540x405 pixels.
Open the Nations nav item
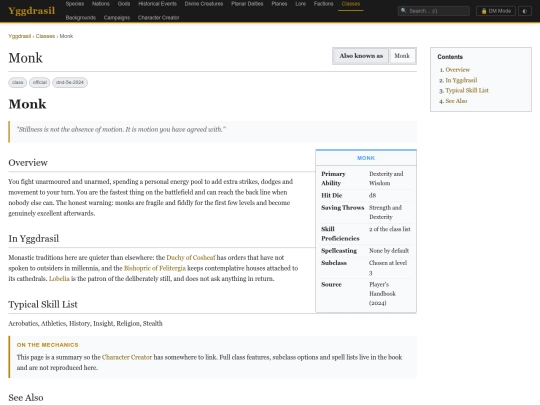(x=101, y=4)
